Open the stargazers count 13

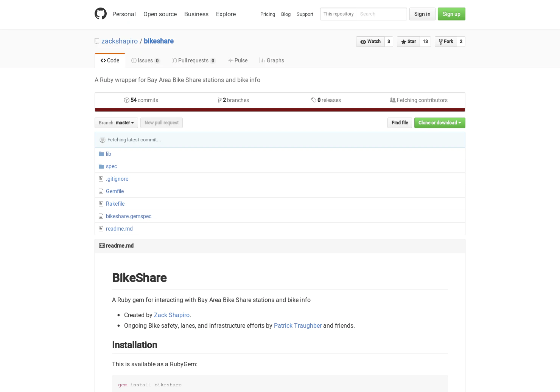tap(425, 42)
